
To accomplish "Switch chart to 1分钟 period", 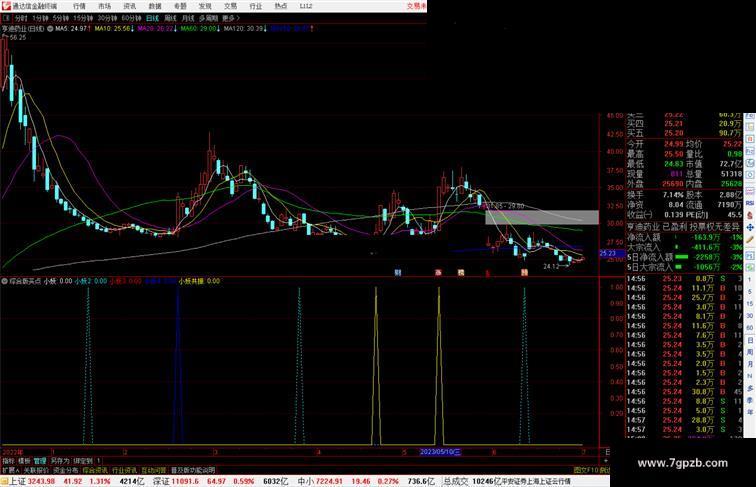I will point(40,18).
